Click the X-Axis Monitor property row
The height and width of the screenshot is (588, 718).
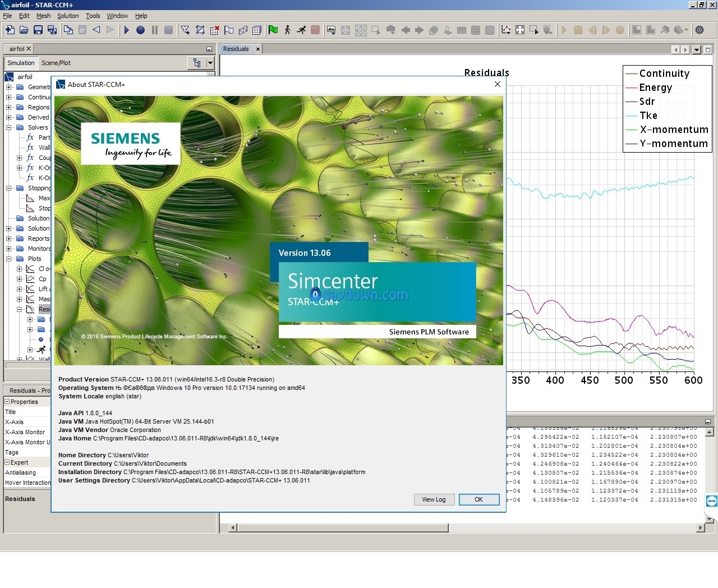pyautogui.click(x=27, y=432)
